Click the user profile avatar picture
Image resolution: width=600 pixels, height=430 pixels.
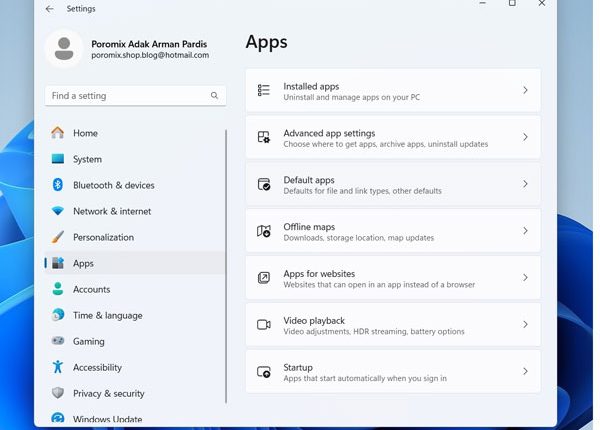[x=64, y=49]
